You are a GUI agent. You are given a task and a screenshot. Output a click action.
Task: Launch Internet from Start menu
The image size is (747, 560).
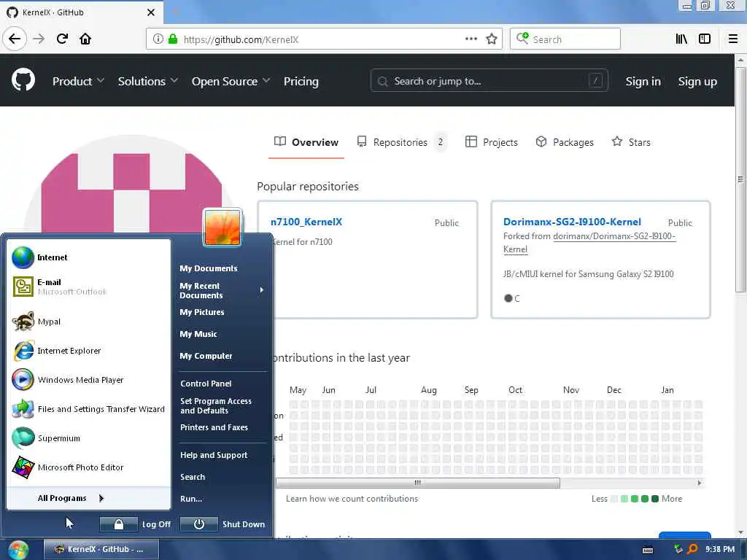point(88,257)
